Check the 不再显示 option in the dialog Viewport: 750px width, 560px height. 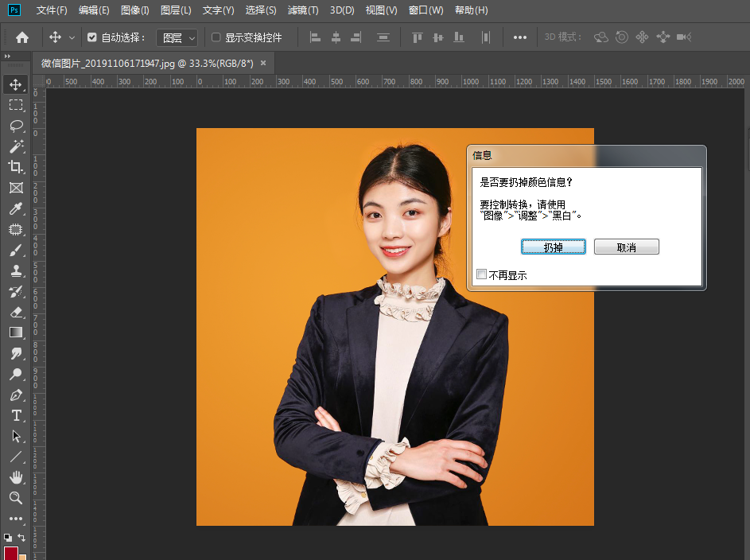coord(481,274)
